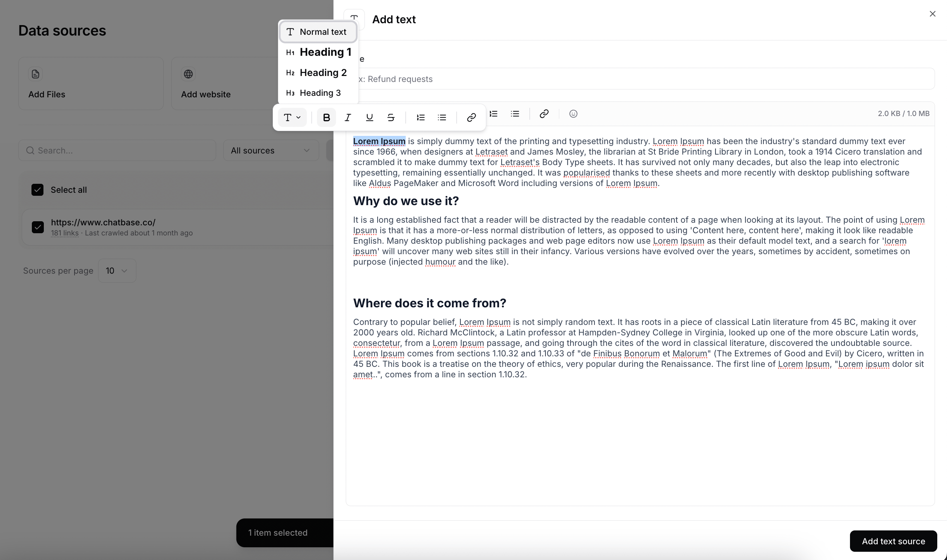Click the 'Add text' panel title
Screen dimensions: 947x560
pyautogui.click(x=394, y=19)
